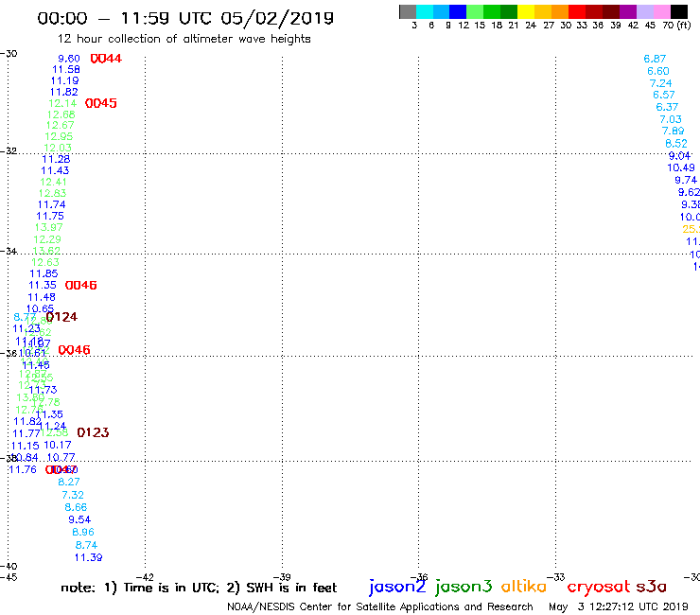The width and height of the screenshot is (700, 615).
Task: Click the green value 12.29
Action: click(x=47, y=239)
